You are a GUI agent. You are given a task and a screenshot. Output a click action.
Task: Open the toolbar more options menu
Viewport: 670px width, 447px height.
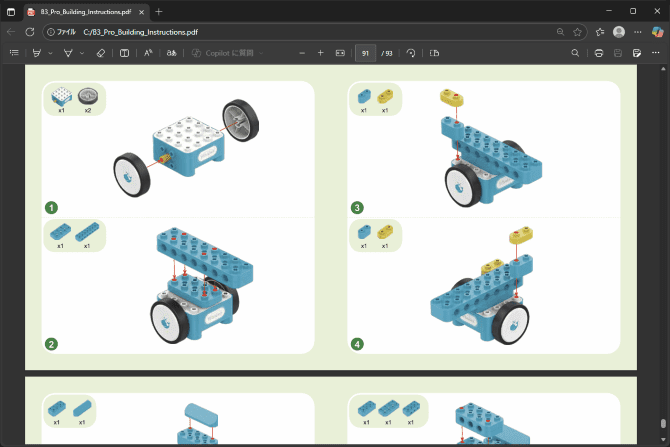coord(655,53)
